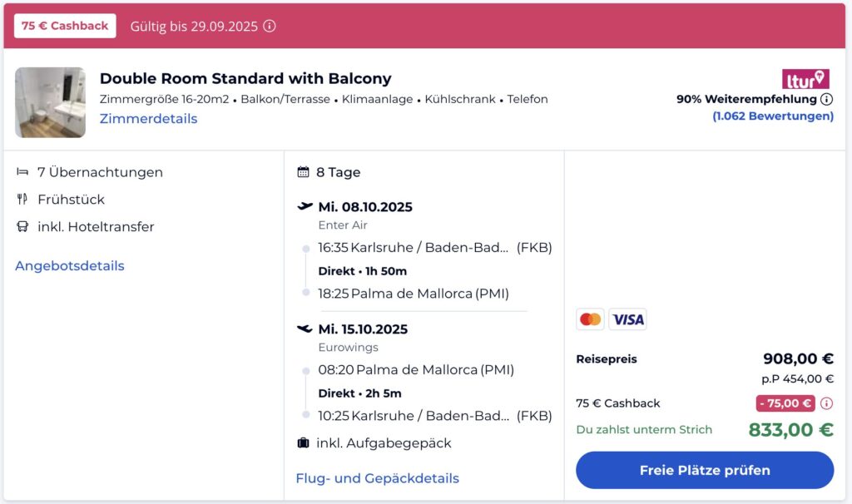Image resolution: width=852 pixels, height=504 pixels.
Task: Select the Visa payment icon
Action: point(628,319)
